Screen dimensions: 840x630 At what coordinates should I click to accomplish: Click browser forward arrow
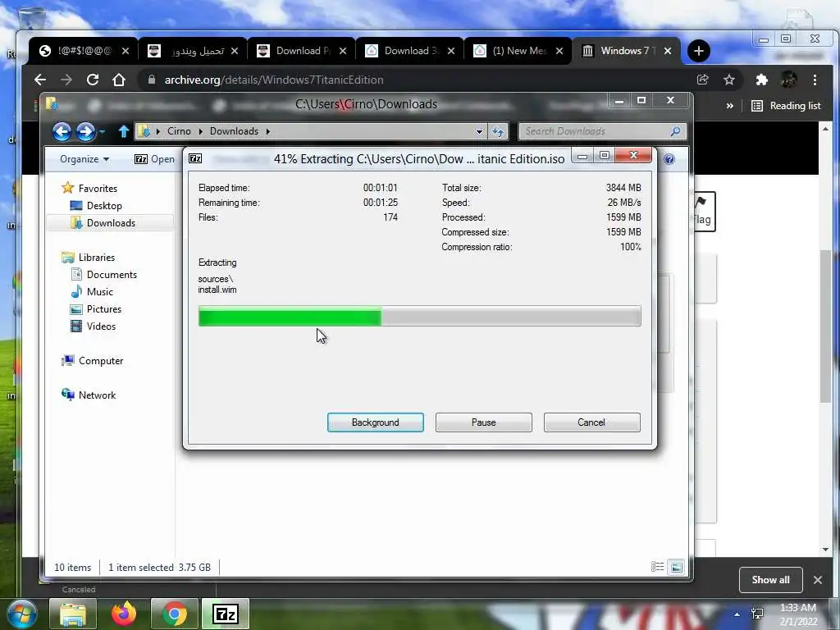pyautogui.click(x=66, y=80)
